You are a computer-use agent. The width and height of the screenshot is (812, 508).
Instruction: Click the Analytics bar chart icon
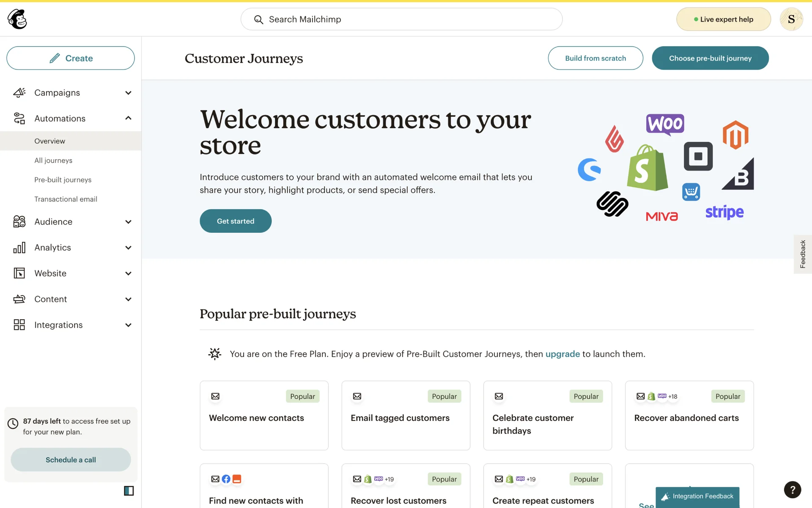point(19,248)
